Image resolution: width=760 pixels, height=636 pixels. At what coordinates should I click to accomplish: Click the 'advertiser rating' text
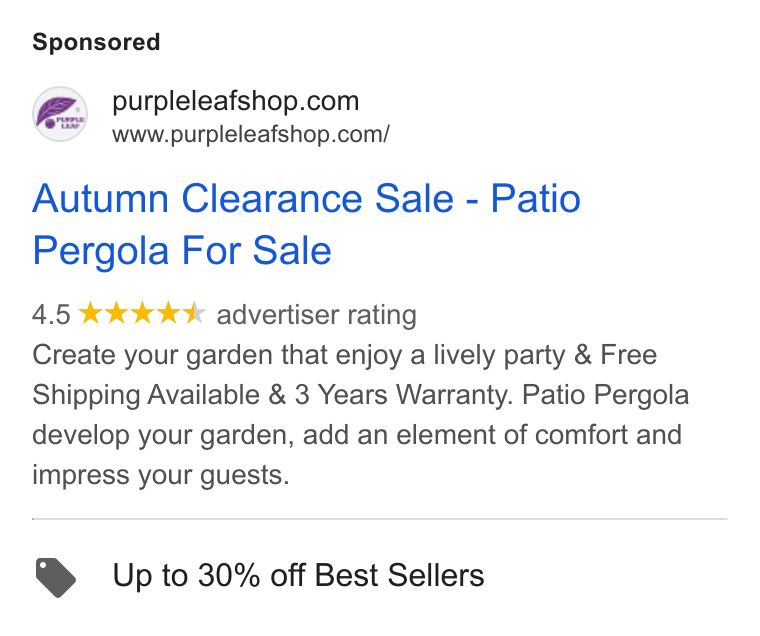click(x=317, y=315)
